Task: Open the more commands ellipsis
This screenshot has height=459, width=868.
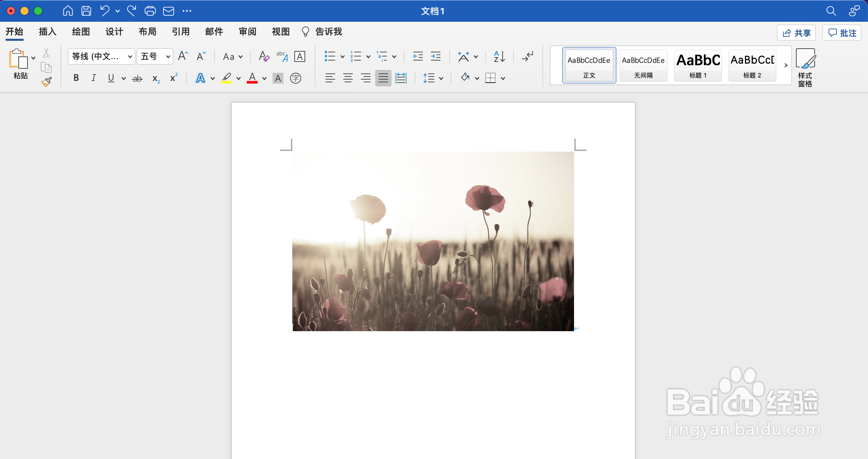Action: point(187,11)
